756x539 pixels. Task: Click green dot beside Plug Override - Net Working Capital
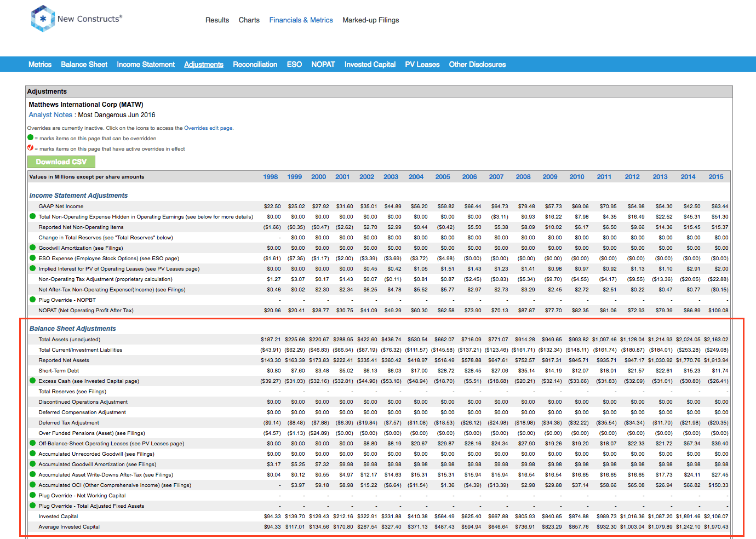32,495
